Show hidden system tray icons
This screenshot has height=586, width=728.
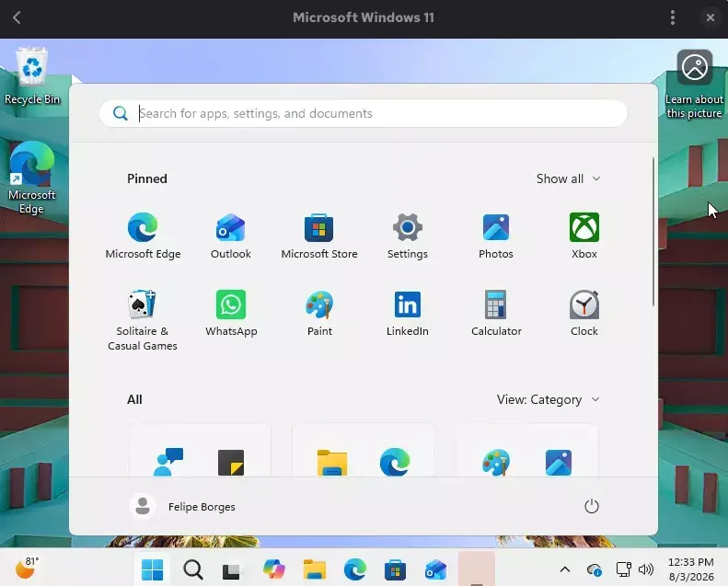(x=564, y=569)
